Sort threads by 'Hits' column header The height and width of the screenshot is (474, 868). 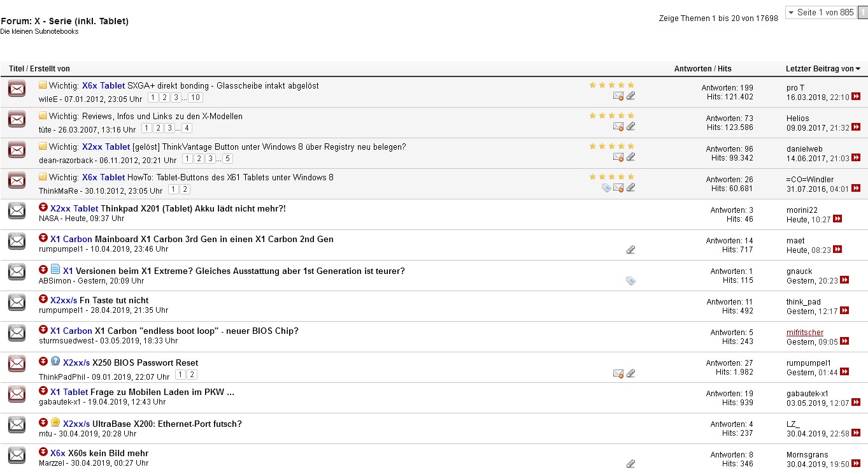tap(725, 69)
